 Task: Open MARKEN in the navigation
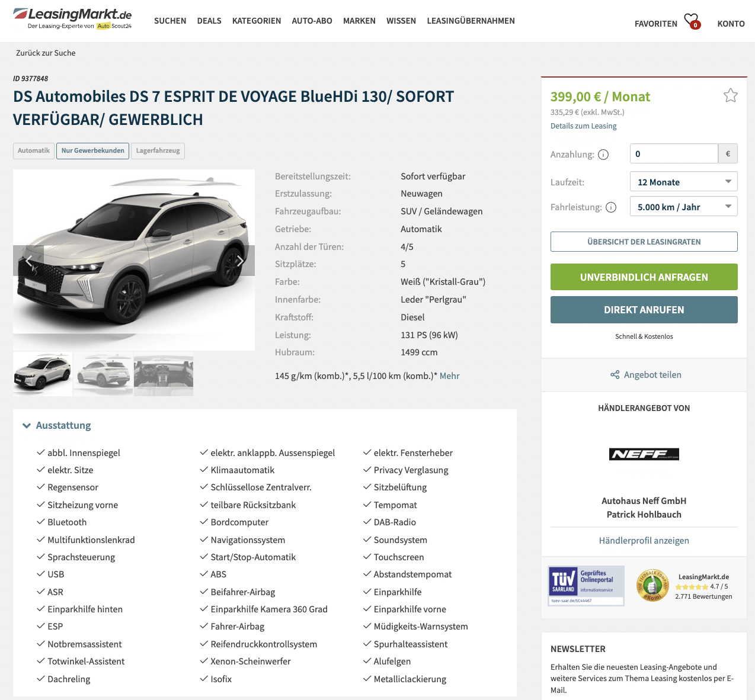pyautogui.click(x=359, y=21)
